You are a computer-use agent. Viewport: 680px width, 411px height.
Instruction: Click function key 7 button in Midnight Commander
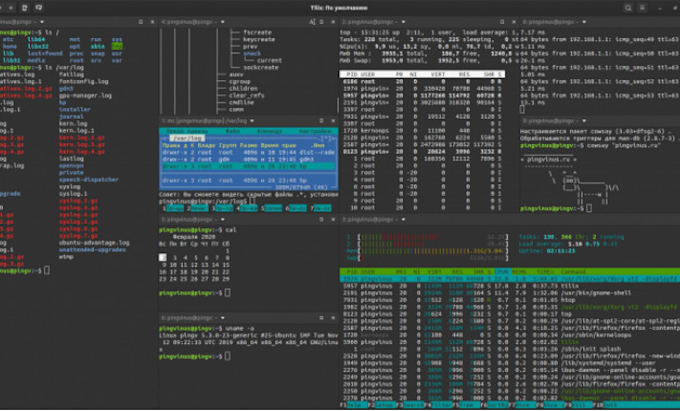click(322, 209)
